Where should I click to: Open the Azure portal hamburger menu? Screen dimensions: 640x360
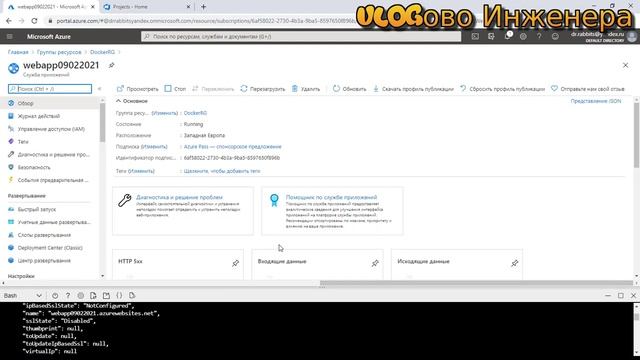coord(10,37)
